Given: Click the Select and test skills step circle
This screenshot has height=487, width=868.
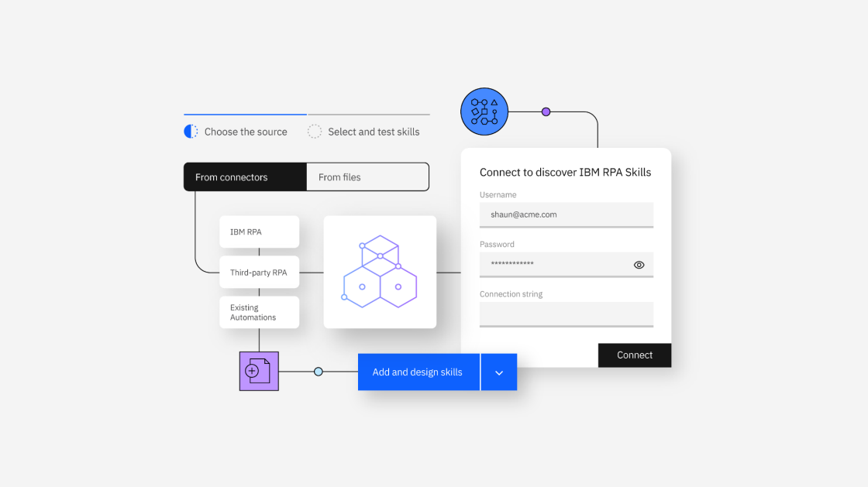Looking at the screenshot, I should click(x=315, y=132).
